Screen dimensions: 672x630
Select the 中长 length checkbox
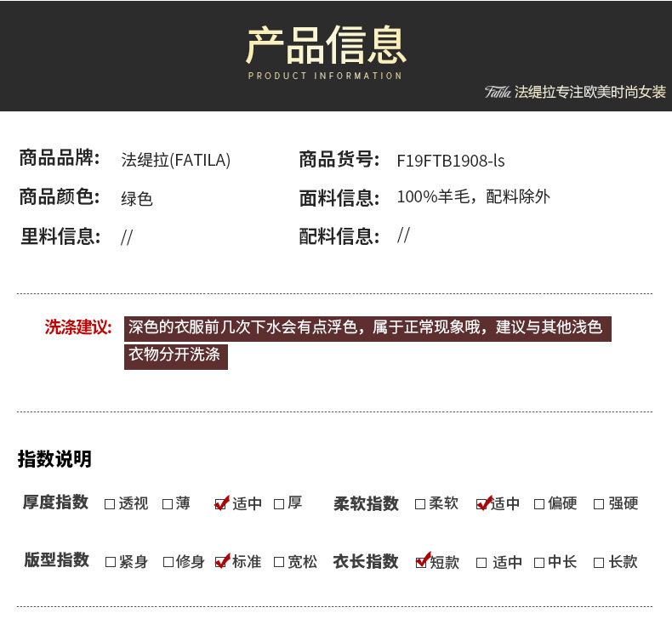pos(539,562)
